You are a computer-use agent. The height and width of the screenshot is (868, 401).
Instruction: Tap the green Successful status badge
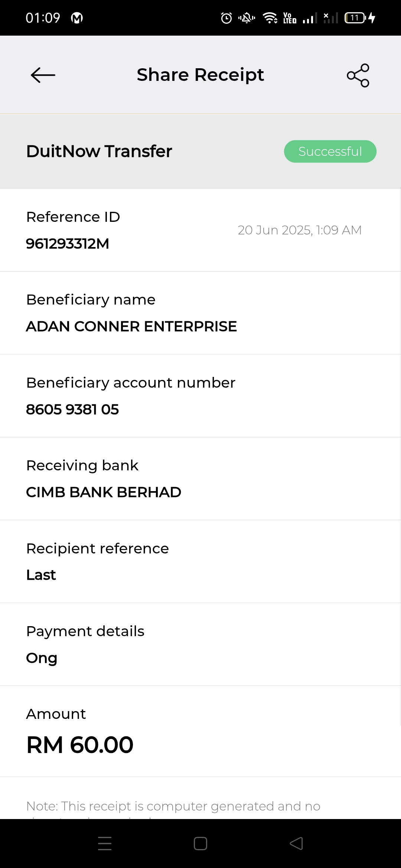point(330,151)
